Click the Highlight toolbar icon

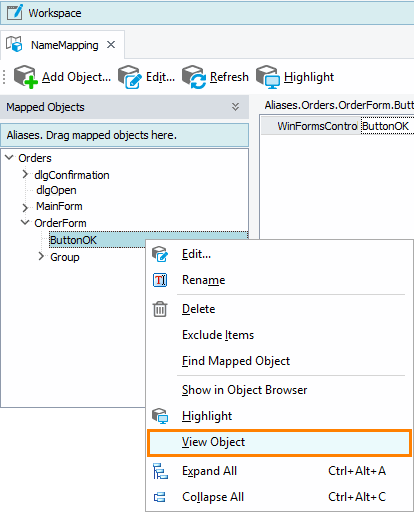268,77
